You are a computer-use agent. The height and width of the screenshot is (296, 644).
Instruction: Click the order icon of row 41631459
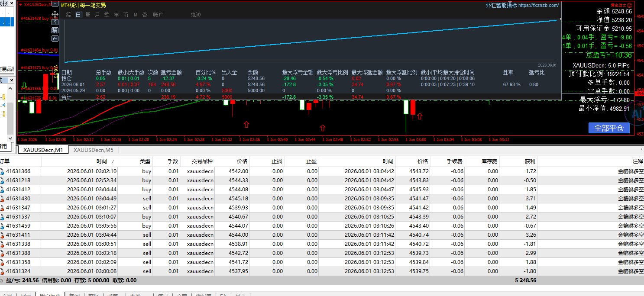point(2,226)
